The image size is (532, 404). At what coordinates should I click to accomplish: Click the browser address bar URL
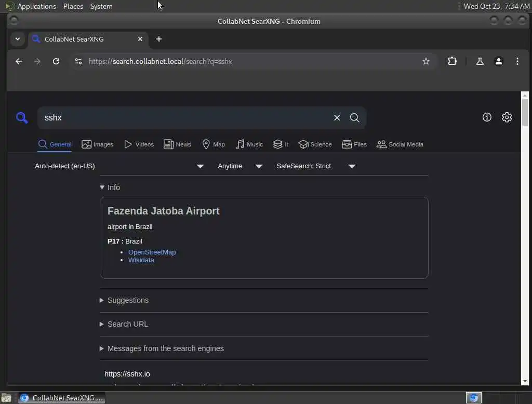(161, 61)
